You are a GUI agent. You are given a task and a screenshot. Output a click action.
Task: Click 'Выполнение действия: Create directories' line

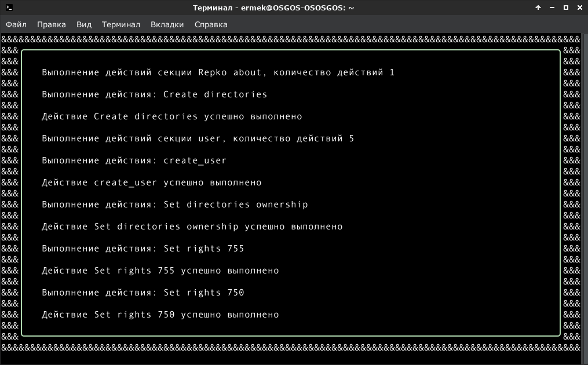click(155, 94)
